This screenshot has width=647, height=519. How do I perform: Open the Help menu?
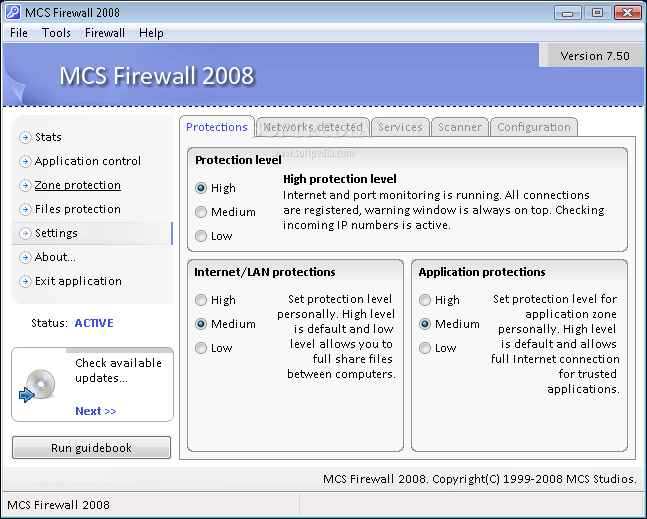click(x=151, y=33)
